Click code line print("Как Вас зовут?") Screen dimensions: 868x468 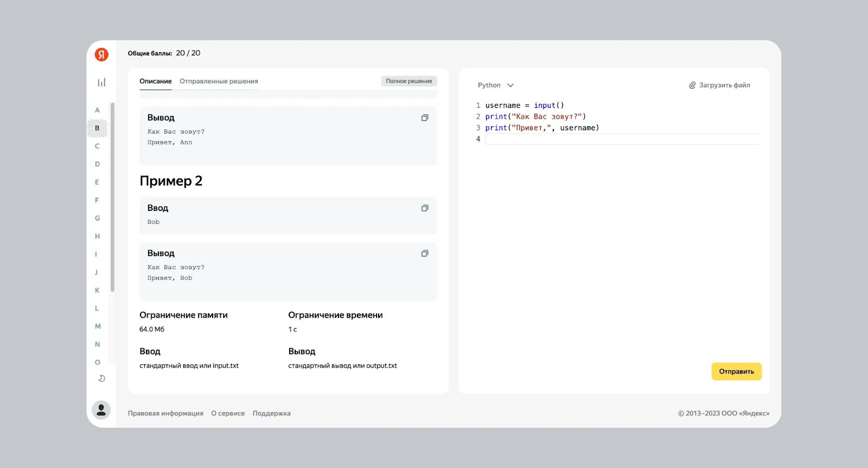(535, 117)
